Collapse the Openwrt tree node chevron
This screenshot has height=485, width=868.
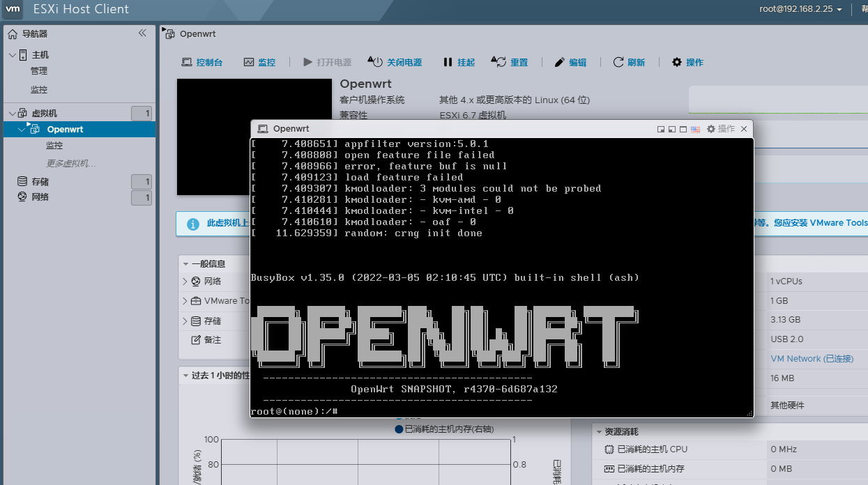pyautogui.click(x=22, y=130)
